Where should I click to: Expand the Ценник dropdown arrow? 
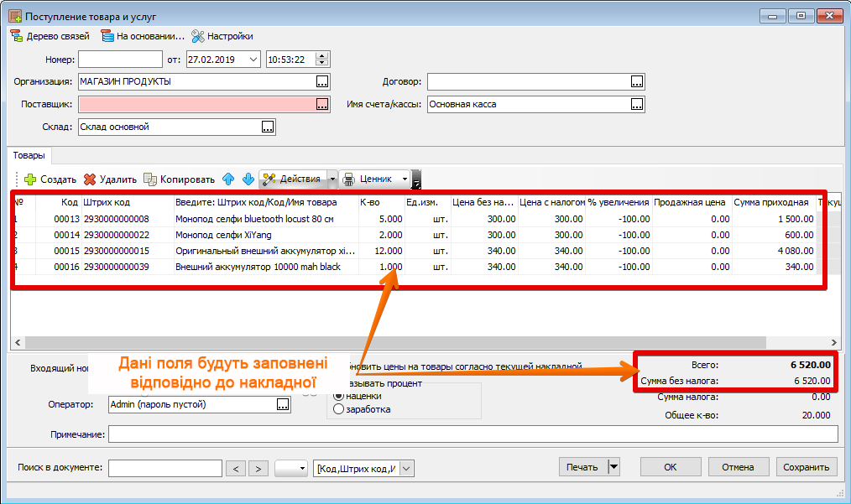405,179
